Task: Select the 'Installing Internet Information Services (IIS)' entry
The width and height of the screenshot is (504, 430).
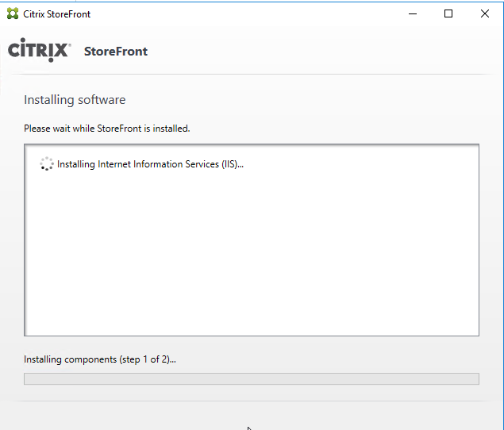Action: pyautogui.click(x=151, y=164)
